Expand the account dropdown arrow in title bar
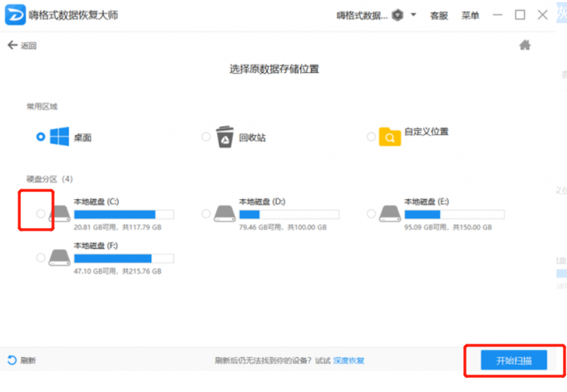The image size is (567, 392). (x=413, y=15)
